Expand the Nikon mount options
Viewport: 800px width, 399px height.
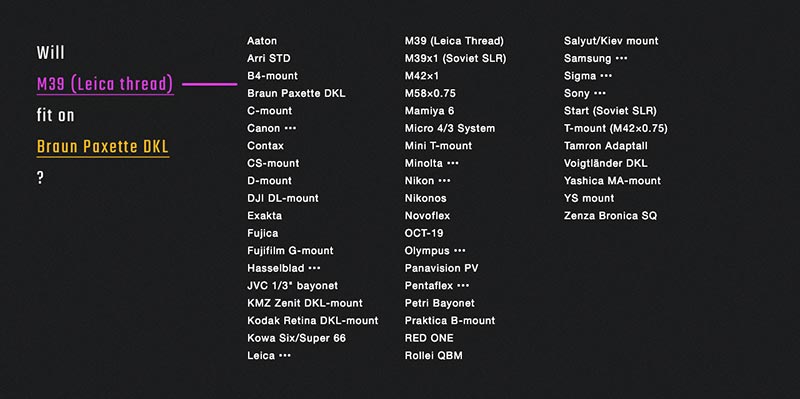445,181
